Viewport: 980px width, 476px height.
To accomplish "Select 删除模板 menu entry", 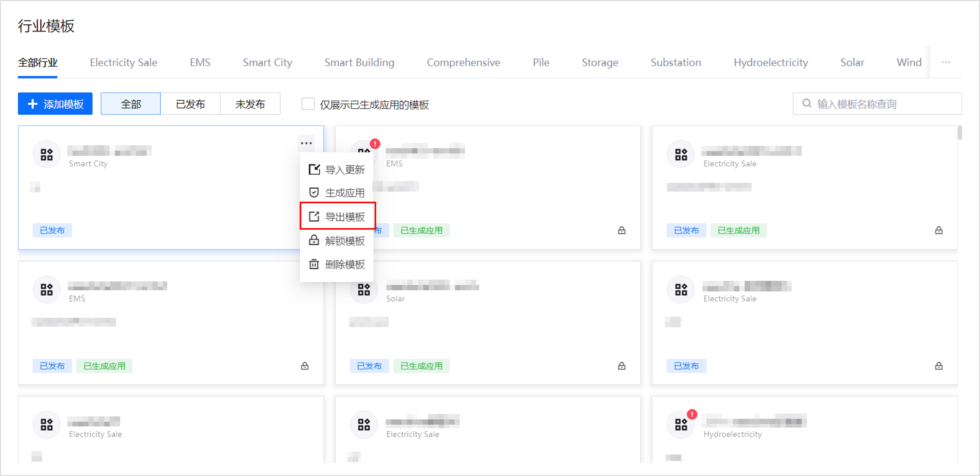I will [x=337, y=264].
